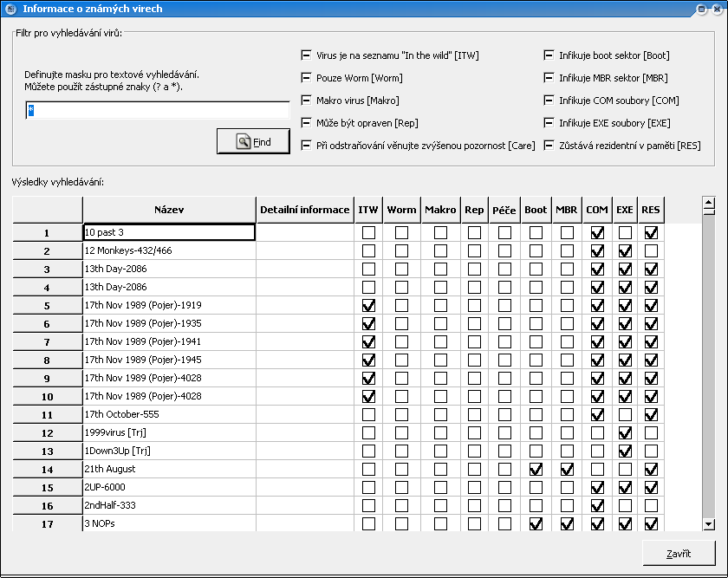Screen dimensions: 728x578
Task: Click the application icon in title bar
Action: click(x=10, y=9)
